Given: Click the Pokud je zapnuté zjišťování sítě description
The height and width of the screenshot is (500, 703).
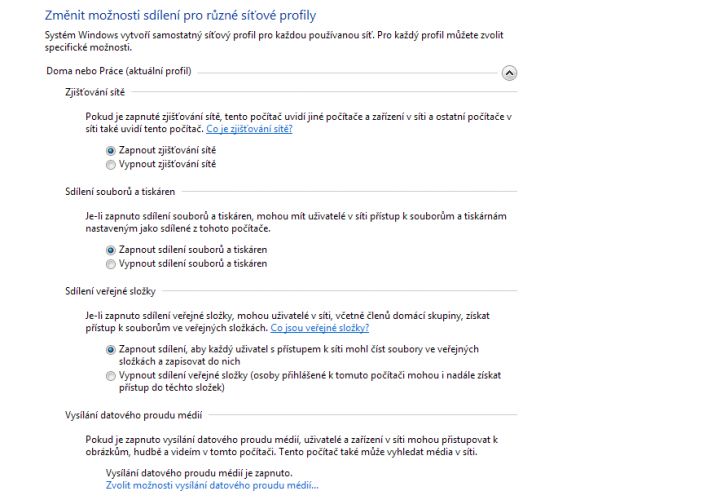Looking at the screenshot, I should (x=299, y=122).
